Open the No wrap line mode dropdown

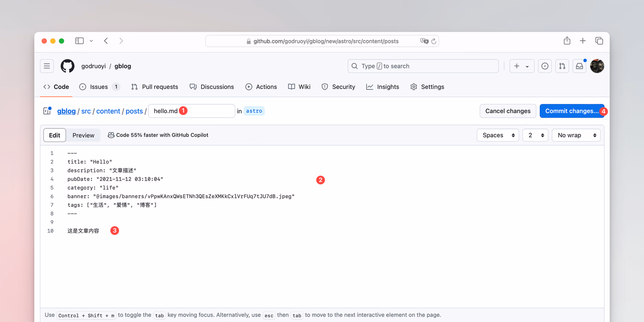576,135
